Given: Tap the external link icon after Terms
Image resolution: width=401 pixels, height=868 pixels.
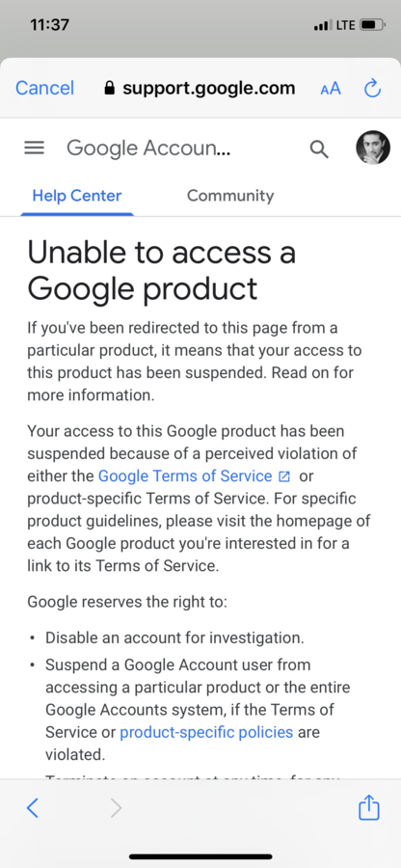Looking at the screenshot, I should (x=284, y=476).
